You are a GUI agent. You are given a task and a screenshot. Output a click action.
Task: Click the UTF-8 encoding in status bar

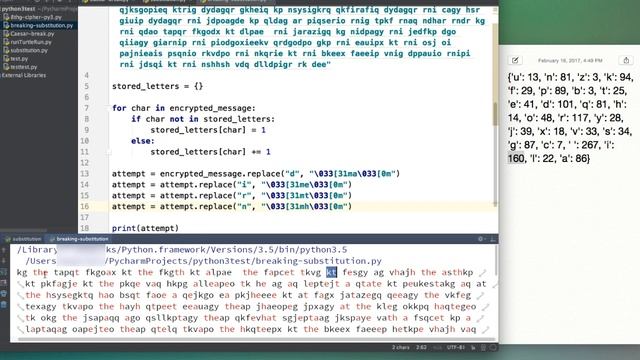tap(456, 348)
